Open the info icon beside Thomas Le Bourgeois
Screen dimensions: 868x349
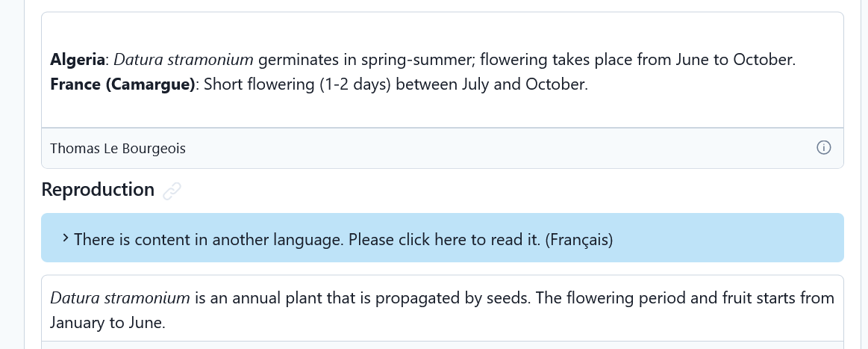click(x=824, y=148)
